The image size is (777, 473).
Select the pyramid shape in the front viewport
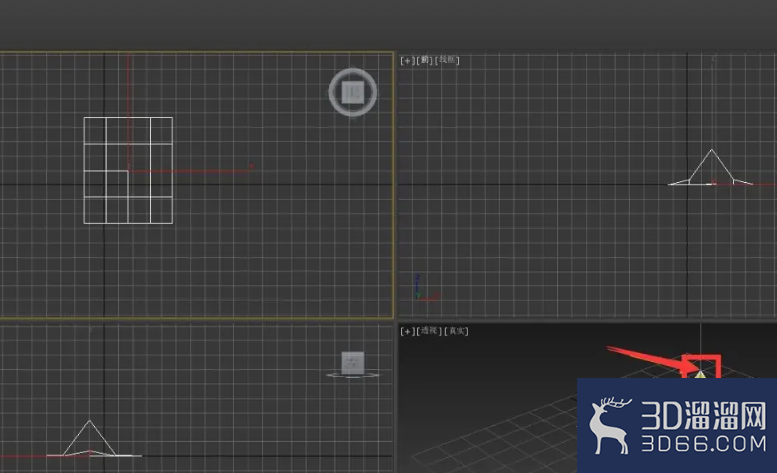pyautogui.click(x=711, y=167)
